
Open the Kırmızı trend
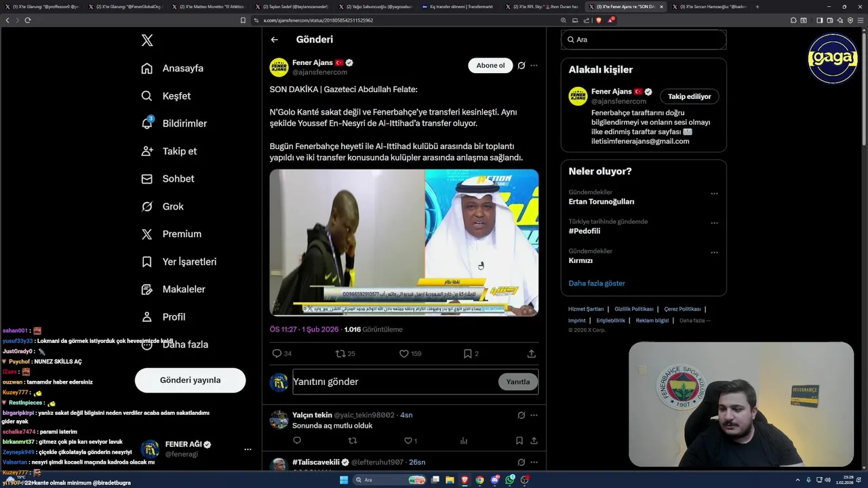point(580,260)
